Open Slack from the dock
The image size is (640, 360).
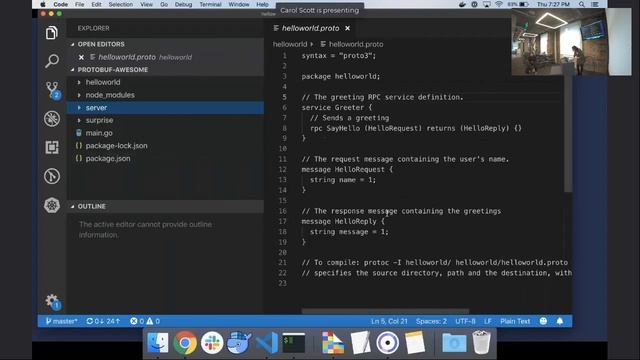212,342
